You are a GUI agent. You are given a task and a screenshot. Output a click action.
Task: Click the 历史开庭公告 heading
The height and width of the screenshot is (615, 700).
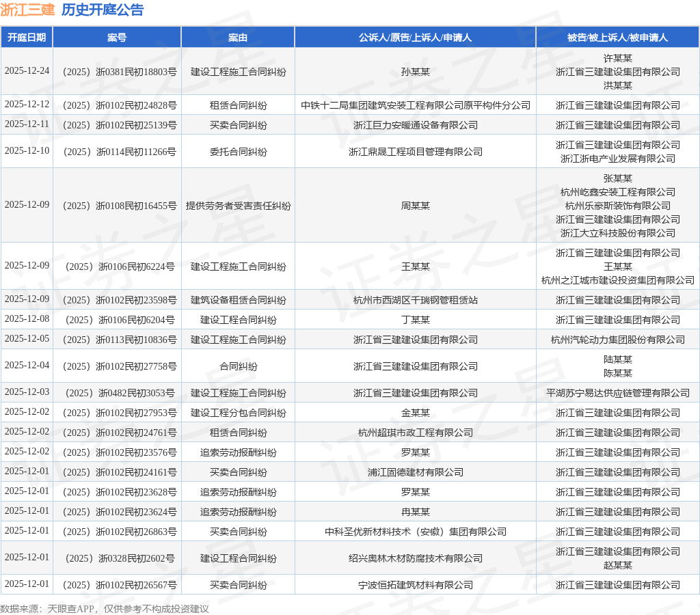click(103, 10)
